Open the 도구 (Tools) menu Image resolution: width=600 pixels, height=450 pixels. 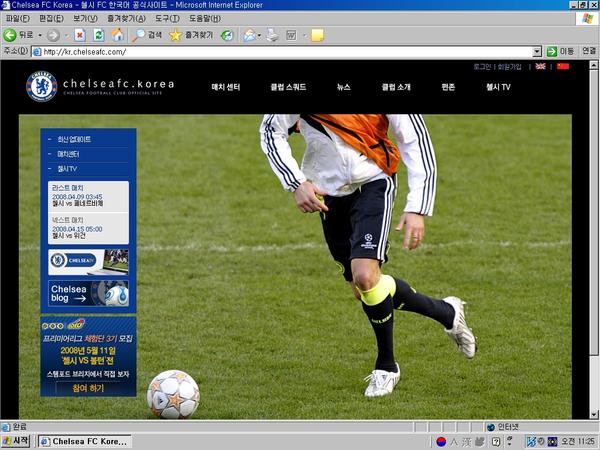click(x=167, y=19)
